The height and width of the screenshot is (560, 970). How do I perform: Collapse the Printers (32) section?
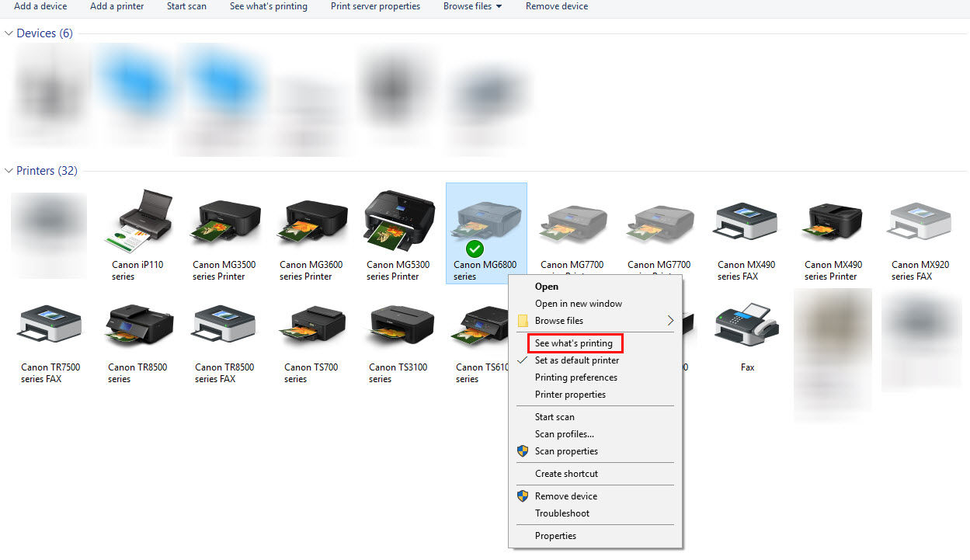[8, 171]
